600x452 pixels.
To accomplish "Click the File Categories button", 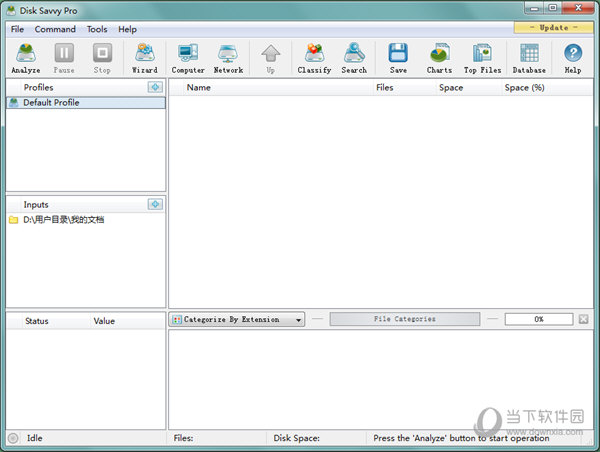I will coord(405,319).
